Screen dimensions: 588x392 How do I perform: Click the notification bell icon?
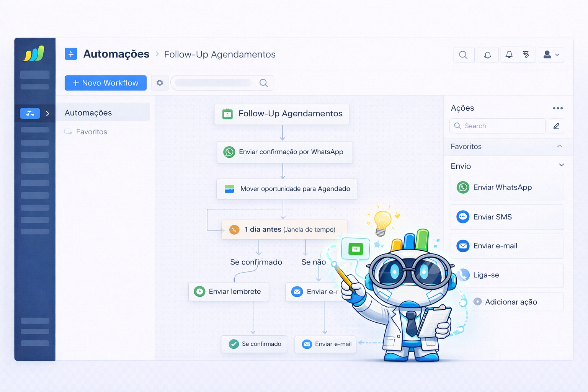click(x=487, y=54)
